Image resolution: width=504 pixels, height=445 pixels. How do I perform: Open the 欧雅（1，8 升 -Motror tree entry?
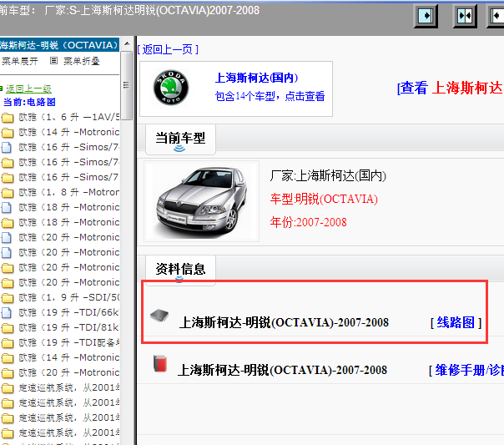tap(68, 192)
